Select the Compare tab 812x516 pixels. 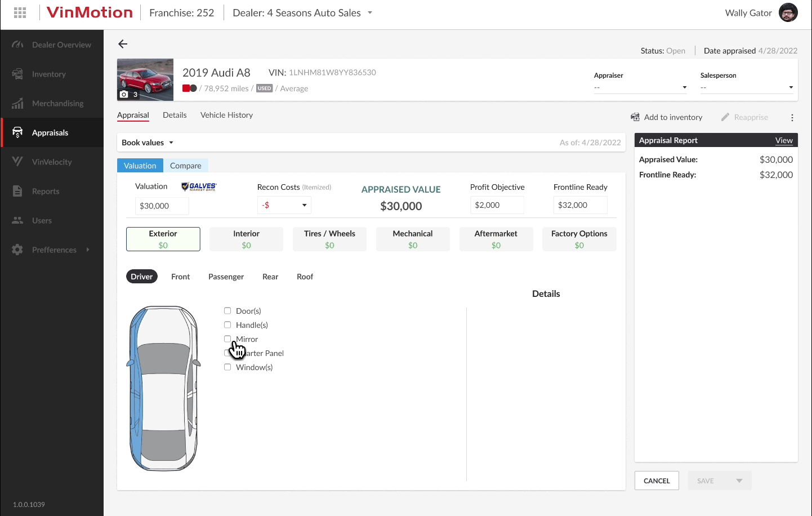pos(186,166)
